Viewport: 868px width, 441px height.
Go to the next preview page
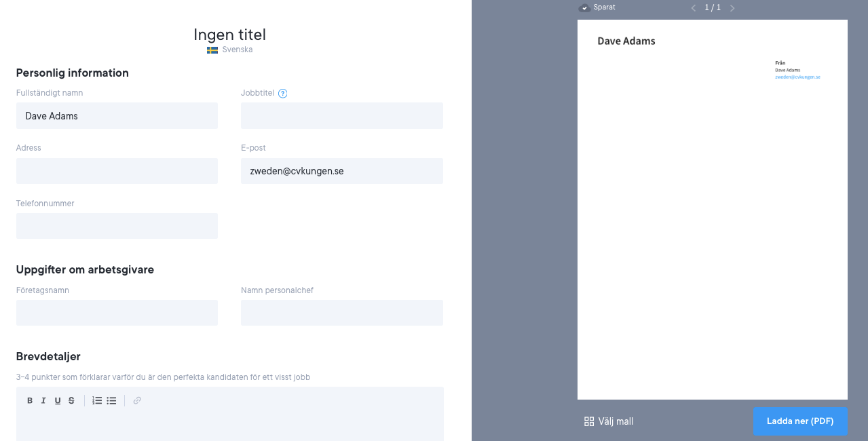(x=732, y=8)
